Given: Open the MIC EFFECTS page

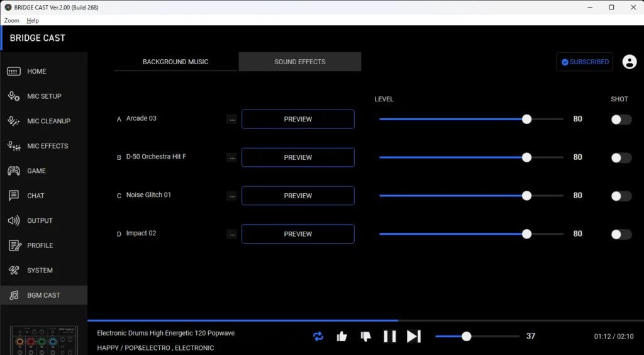Looking at the screenshot, I should pos(47,146).
